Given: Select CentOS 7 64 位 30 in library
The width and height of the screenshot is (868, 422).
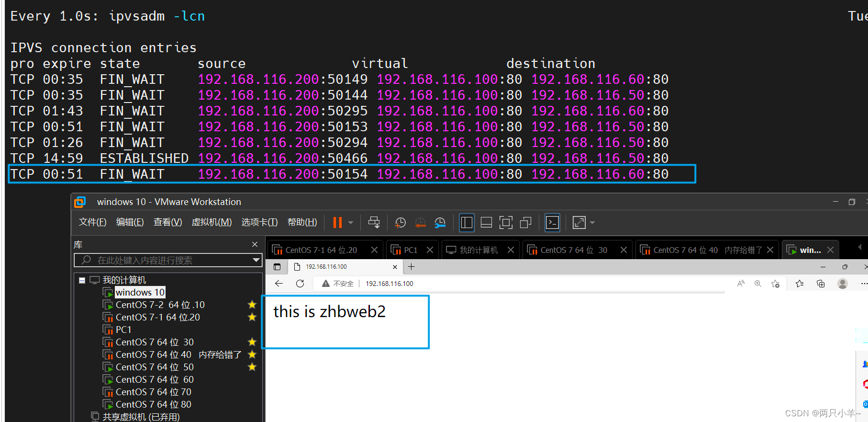Looking at the screenshot, I should tap(155, 342).
